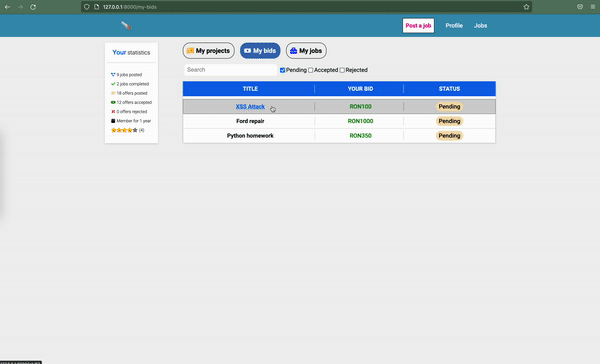Open the Jobs link in the header
The width and height of the screenshot is (600, 364).
(481, 26)
